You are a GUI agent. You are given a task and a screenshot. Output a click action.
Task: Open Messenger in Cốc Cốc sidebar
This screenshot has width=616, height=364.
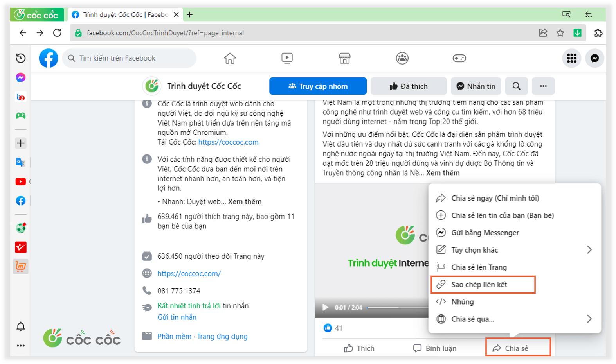21,77
